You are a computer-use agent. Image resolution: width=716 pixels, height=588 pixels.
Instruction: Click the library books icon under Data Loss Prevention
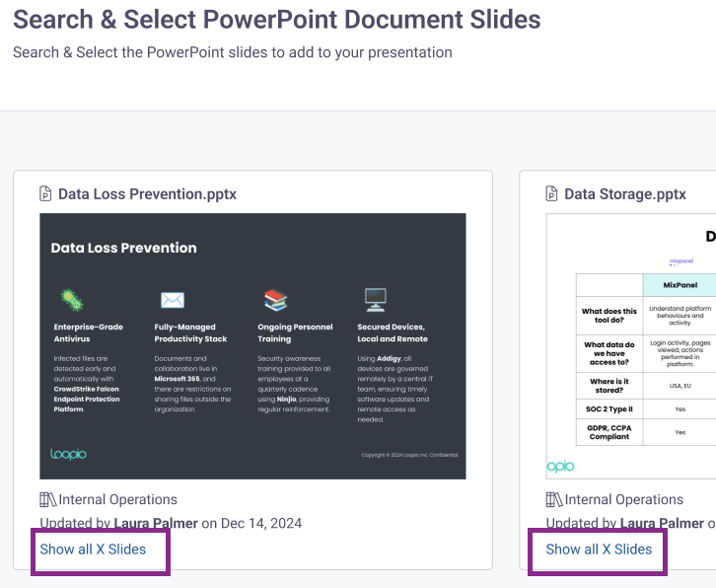coord(48,499)
